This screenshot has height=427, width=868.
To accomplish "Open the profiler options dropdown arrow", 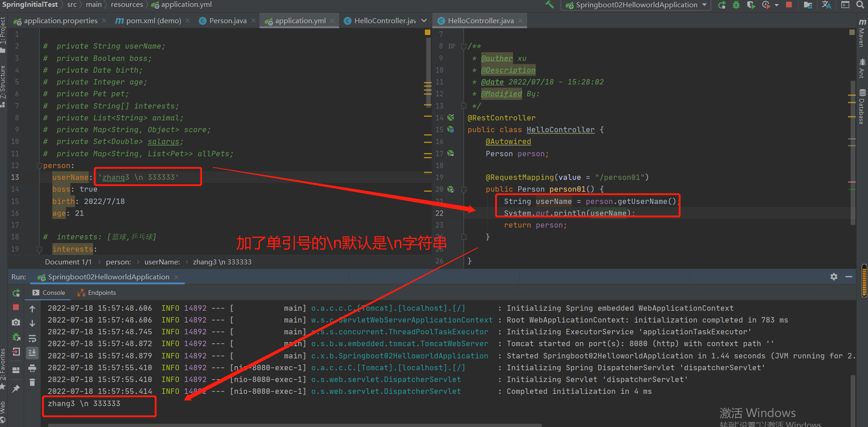I will [776, 5].
